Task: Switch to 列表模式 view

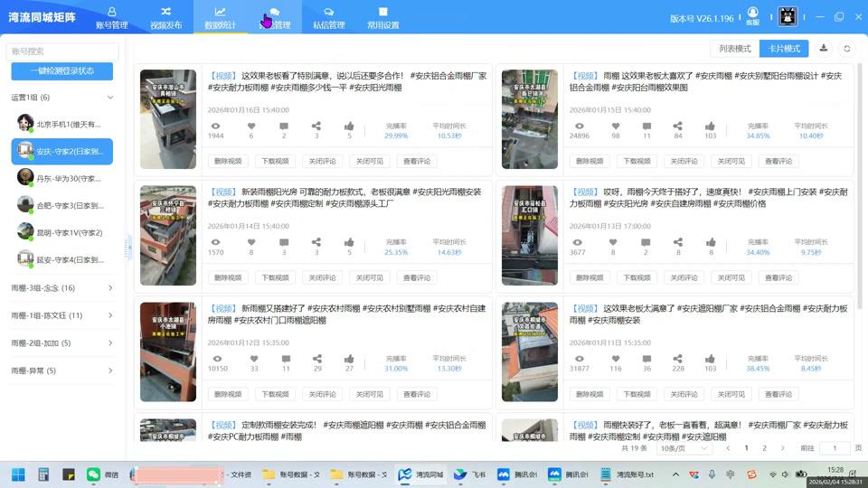Action: [734, 49]
